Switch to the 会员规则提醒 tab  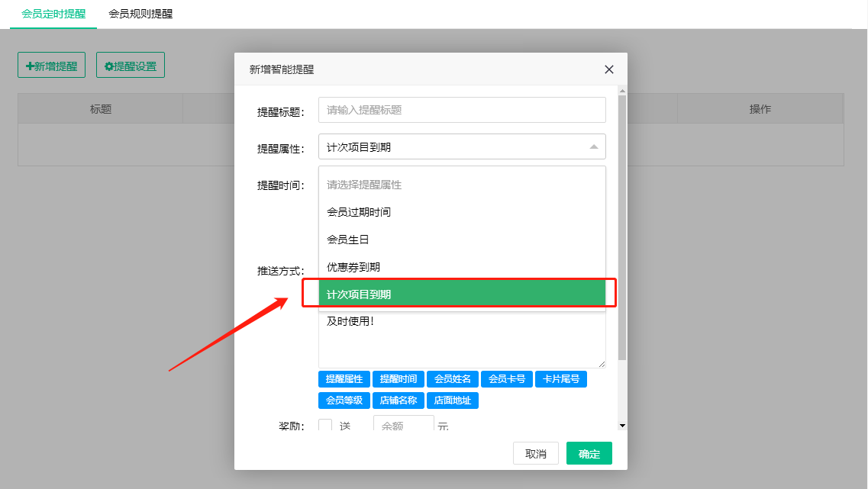pyautogui.click(x=140, y=14)
